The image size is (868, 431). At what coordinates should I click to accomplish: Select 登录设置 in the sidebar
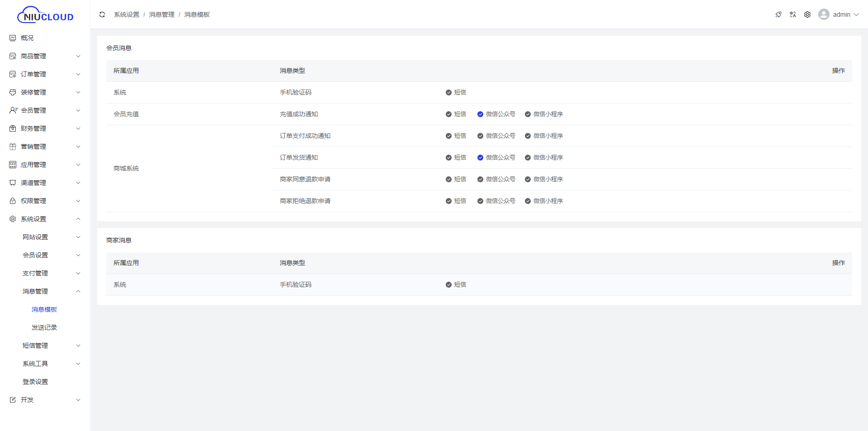tap(35, 382)
